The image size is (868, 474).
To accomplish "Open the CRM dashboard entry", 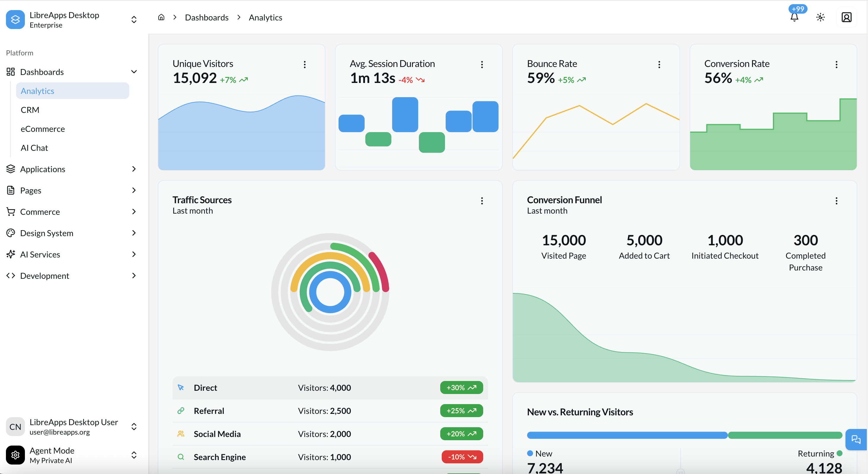I will 30,109.
